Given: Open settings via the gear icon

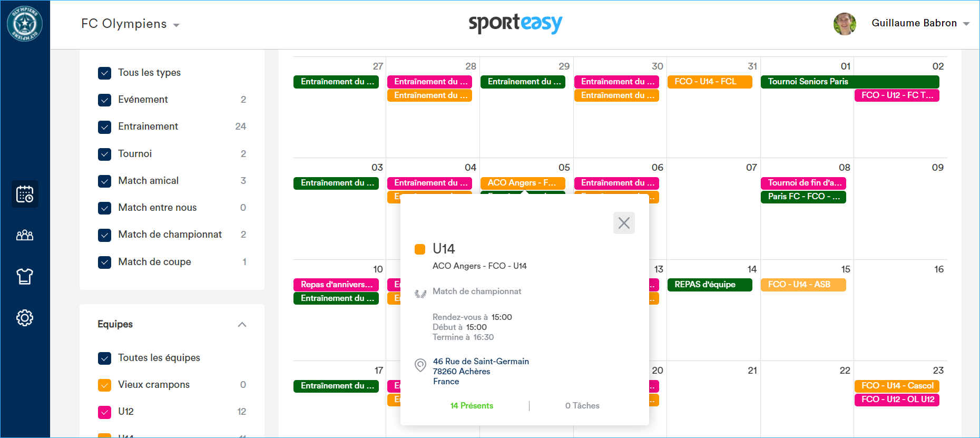Looking at the screenshot, I should (25, 318).
